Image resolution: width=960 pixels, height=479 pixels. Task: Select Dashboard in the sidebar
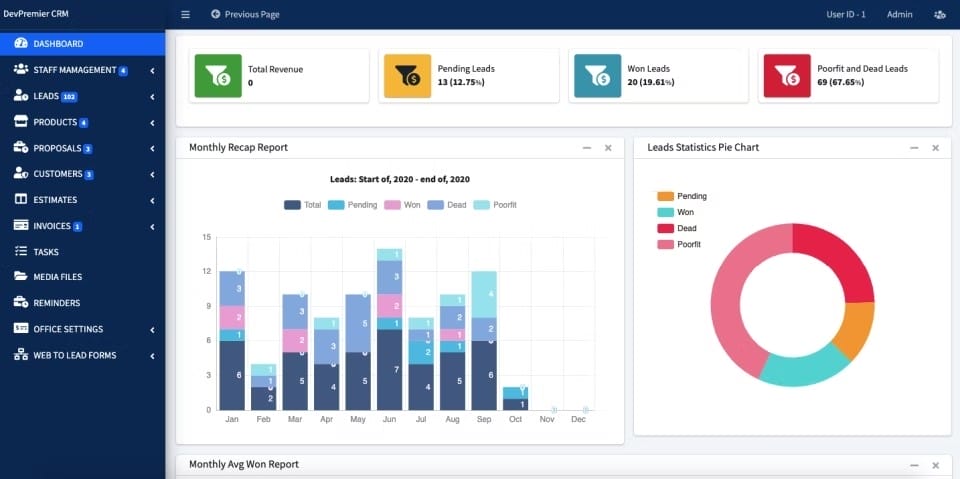57,44
